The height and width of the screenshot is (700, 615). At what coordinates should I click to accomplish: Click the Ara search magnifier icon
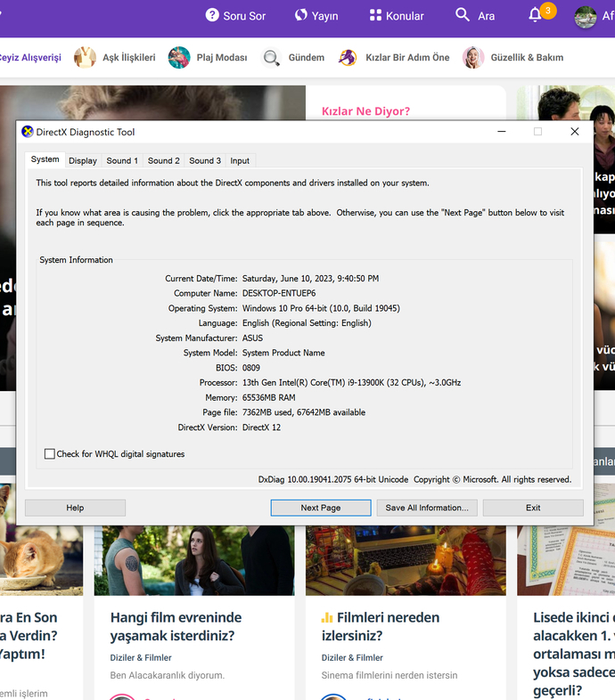(463, 15)
